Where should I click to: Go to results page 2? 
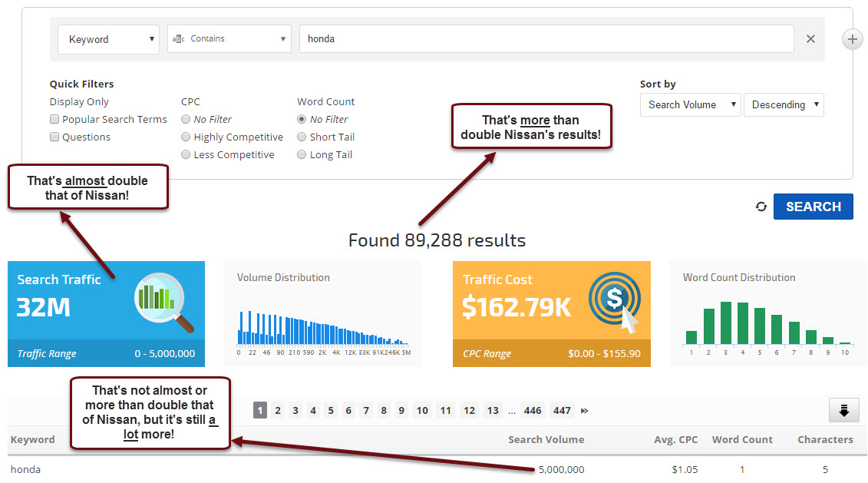(x=278, y=411)
